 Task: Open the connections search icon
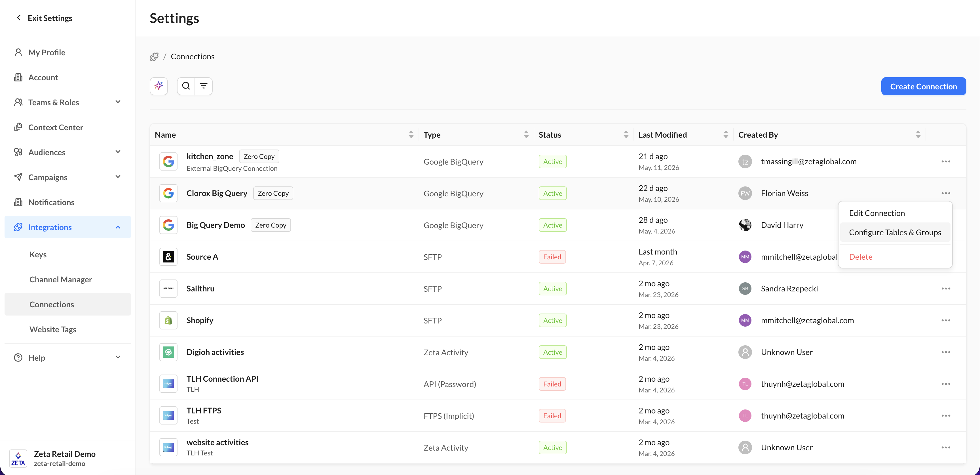(186, 86)
